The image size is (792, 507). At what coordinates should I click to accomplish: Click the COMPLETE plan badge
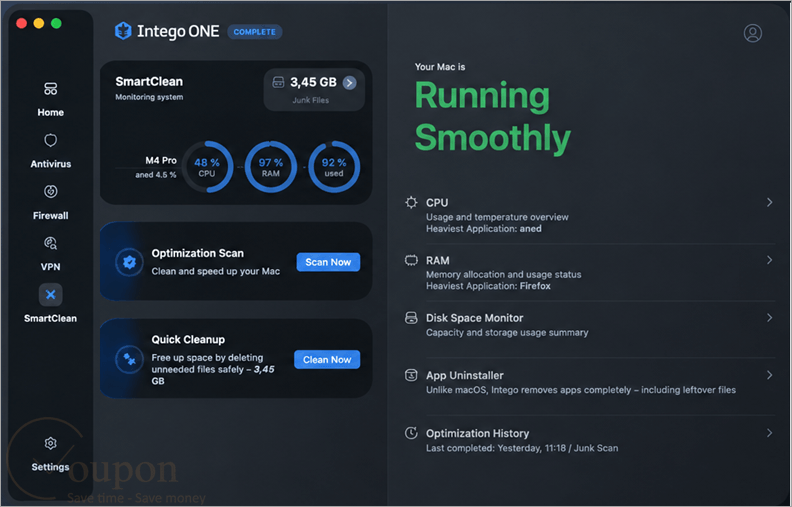(255, 32)
